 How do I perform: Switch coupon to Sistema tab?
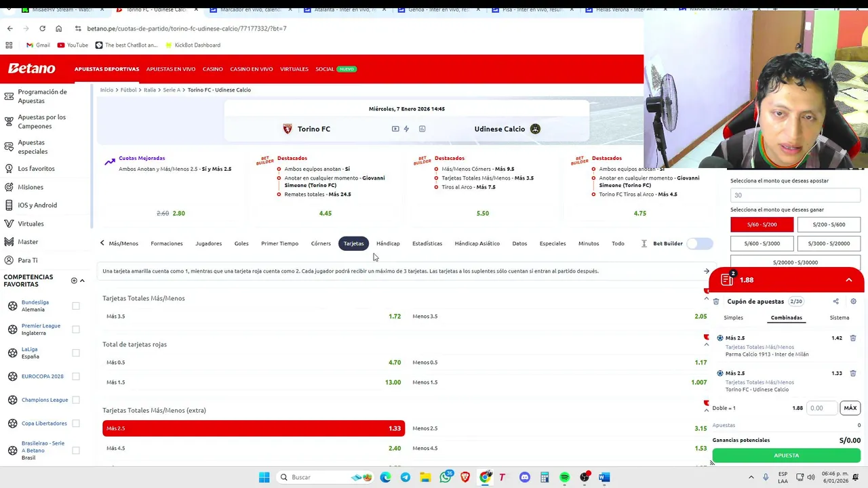[x=839, y=317]
